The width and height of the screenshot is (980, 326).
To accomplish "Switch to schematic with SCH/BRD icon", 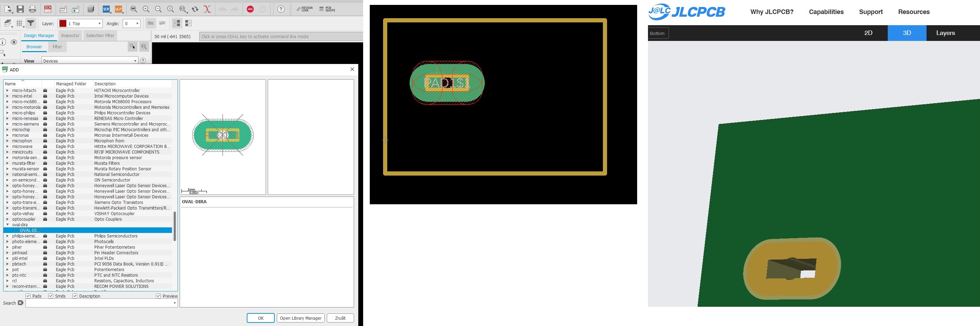I will tap(48, 9).
